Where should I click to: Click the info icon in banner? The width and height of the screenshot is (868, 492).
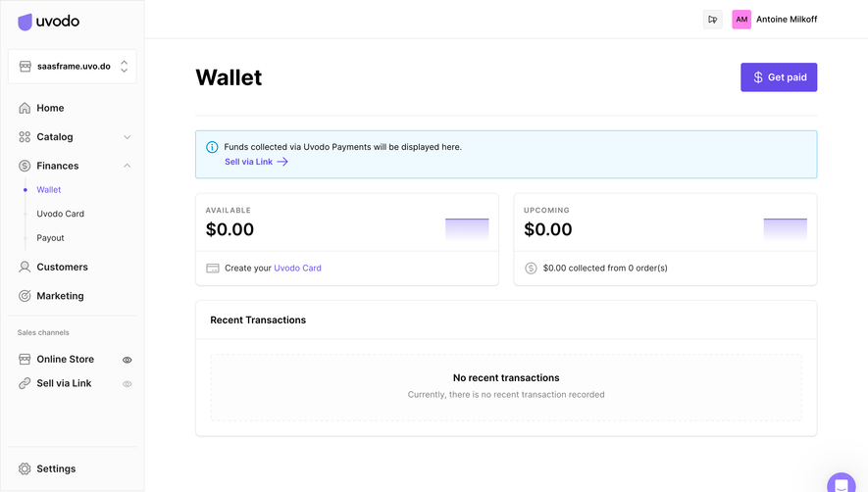[x=212, y=147]
